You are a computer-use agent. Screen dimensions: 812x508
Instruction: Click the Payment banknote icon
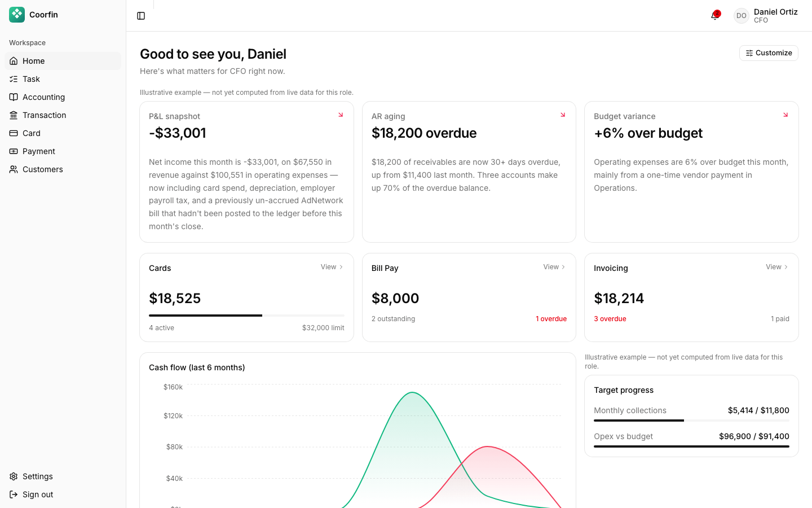pyautogui.click(x=14, y=151)
